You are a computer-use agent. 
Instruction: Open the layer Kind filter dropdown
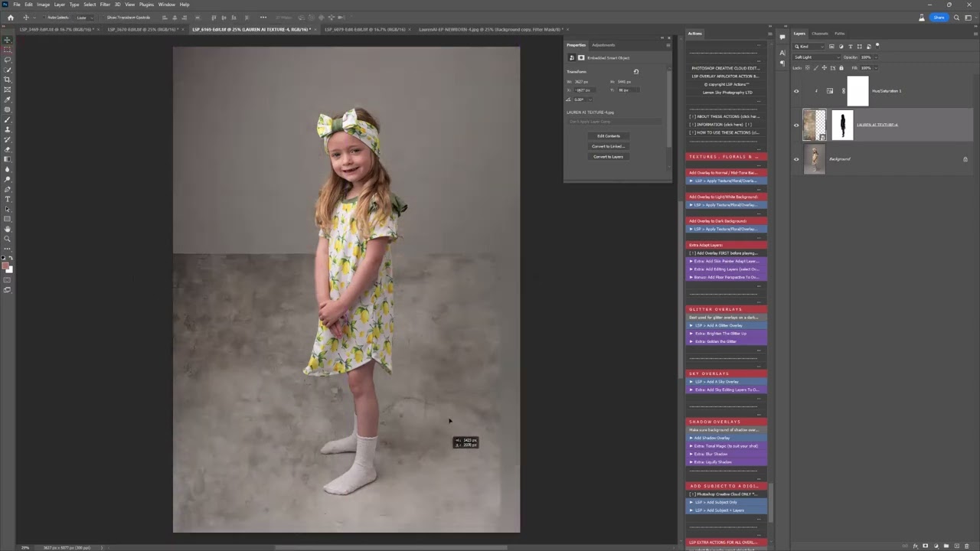point(809,46)
